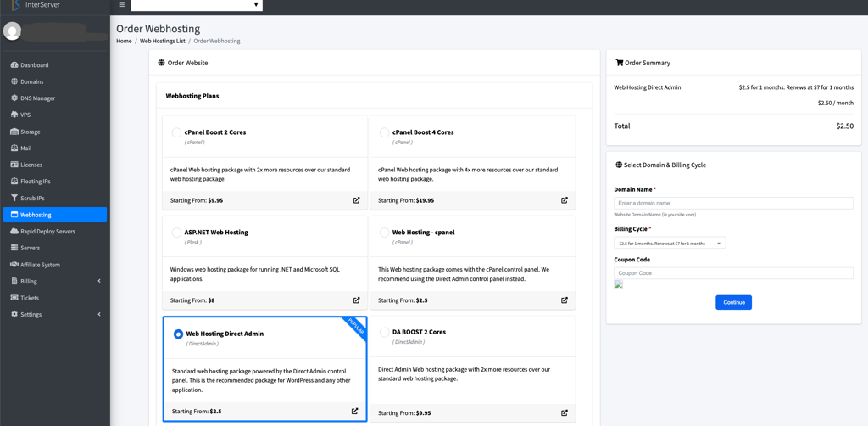Click the Scrub IPs filter icon
This screenshot has height=426, width=868.
click(x=14, y=198)
